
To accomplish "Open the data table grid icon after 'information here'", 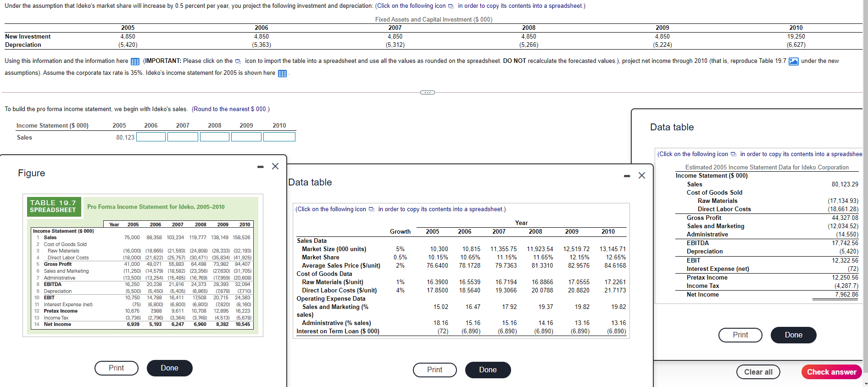I will [135, 62].
